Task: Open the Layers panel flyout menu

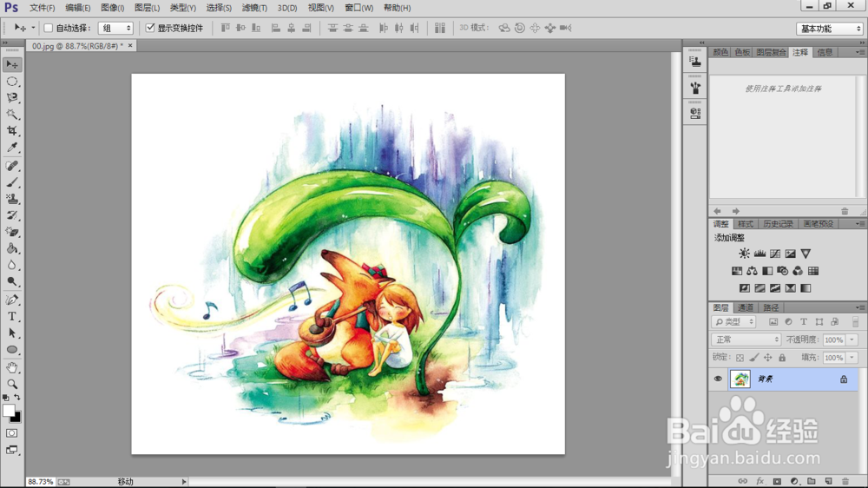Action: pos(859,307)
